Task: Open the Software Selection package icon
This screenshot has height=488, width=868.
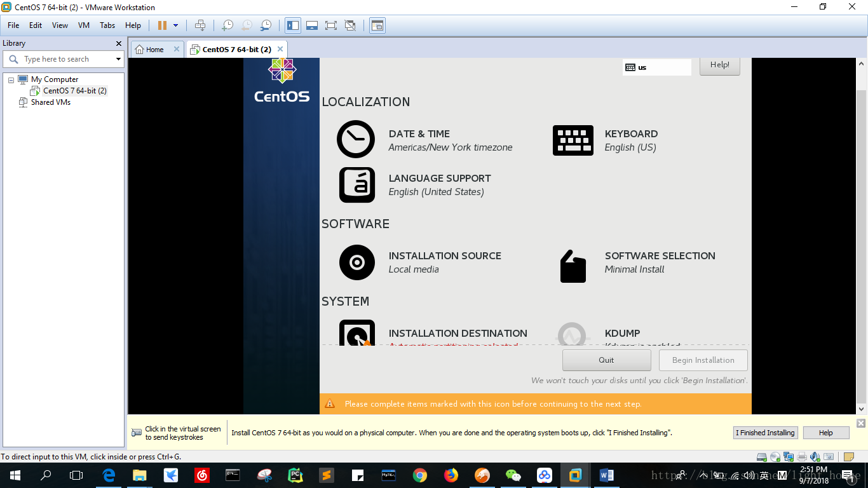Action: click(573, 266)
